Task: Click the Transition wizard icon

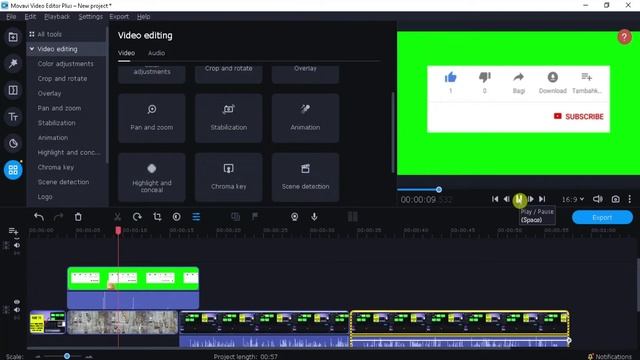Action: (x=236, y=217)
